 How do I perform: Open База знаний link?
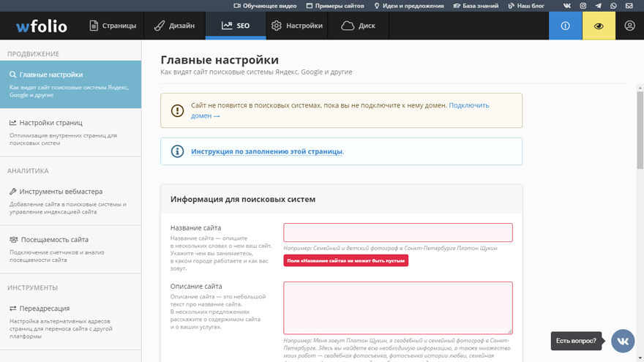tap(476, 6)
